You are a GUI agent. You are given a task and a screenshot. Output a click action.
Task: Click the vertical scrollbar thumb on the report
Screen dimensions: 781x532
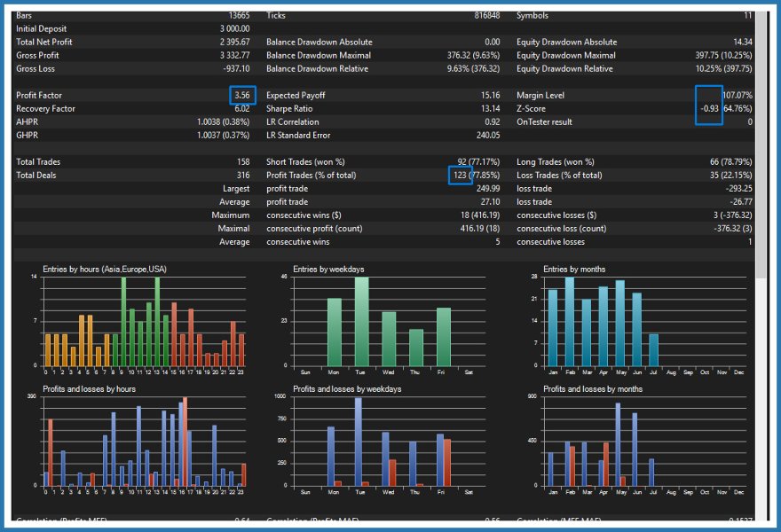tap(761, 145)
